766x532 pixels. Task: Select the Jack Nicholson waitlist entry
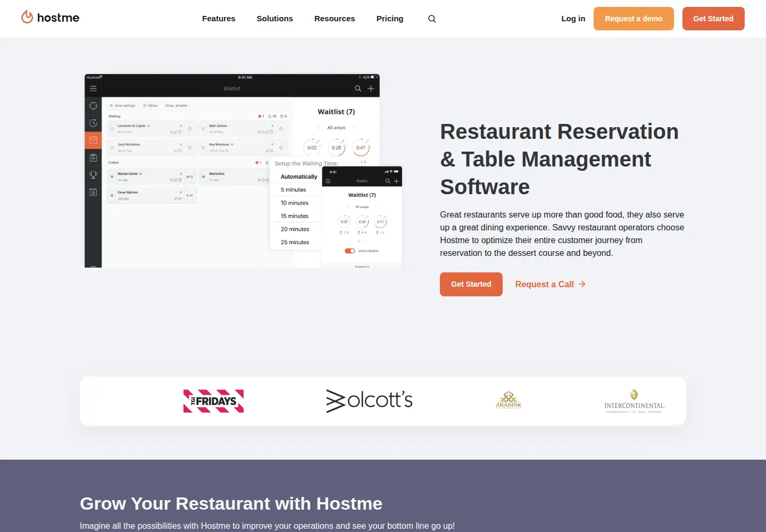point(151,147)
